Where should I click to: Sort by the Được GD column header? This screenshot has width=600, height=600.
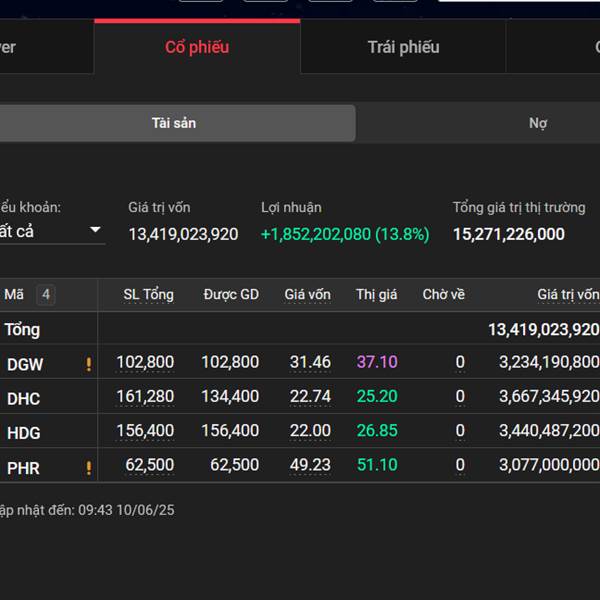pyautogui.click(x=231, y=295)
